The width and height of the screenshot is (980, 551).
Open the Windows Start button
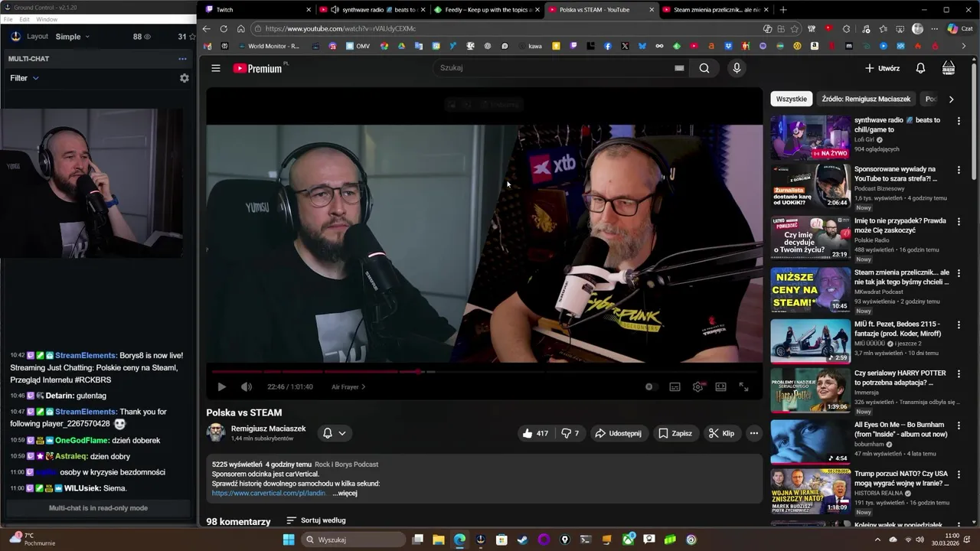click(x=289, y=540)
